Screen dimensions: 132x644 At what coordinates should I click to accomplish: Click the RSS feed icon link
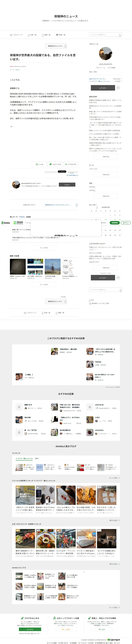pyautogui.click(x=91, y=300)
